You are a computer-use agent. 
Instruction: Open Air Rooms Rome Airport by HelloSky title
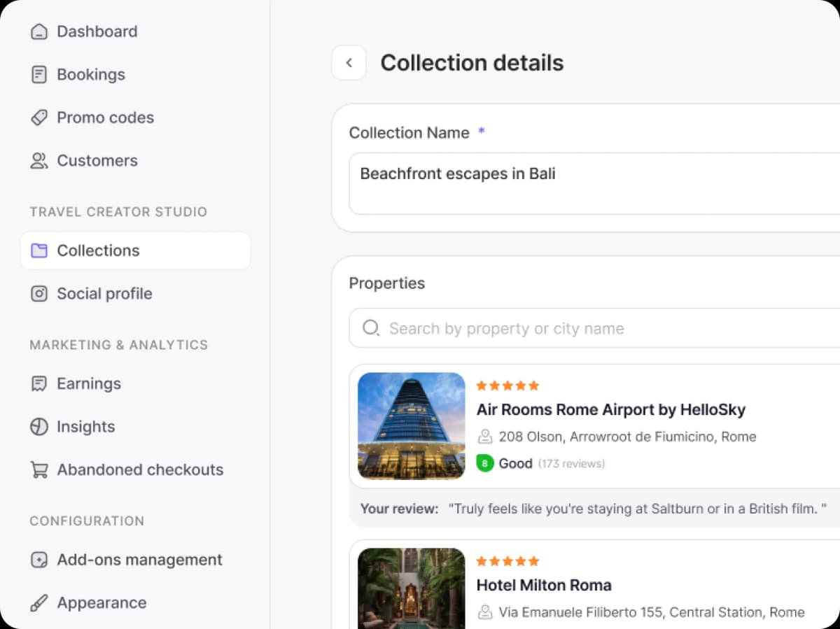pos(610,409)
